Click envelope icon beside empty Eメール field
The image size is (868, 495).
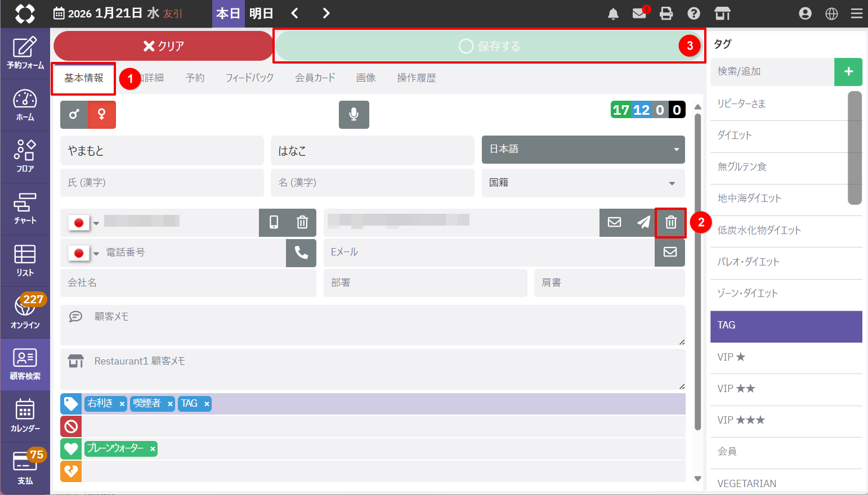pos(670,252)
